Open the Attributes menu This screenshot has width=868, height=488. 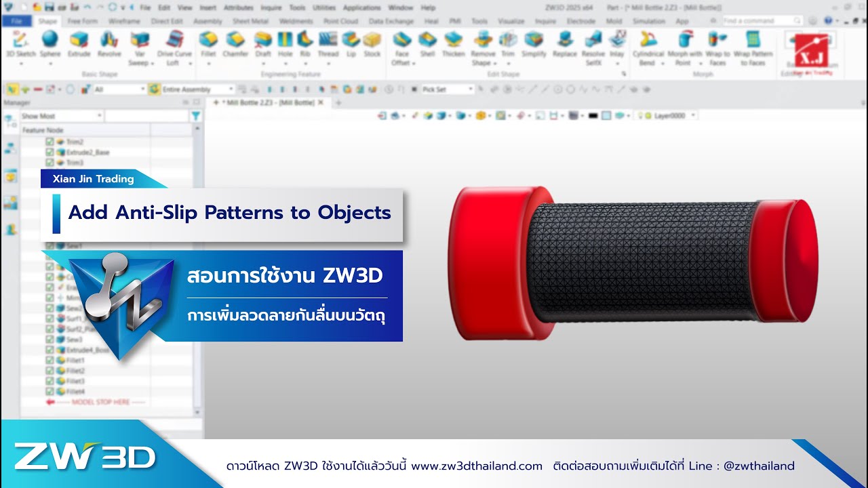pyautogui.click(x=239, y=7)
